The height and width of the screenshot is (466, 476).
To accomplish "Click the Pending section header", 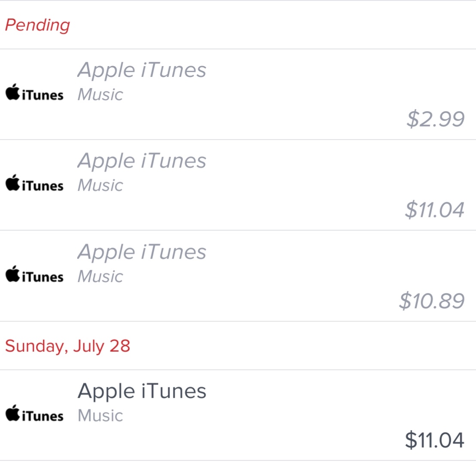I will click(37, 25).
